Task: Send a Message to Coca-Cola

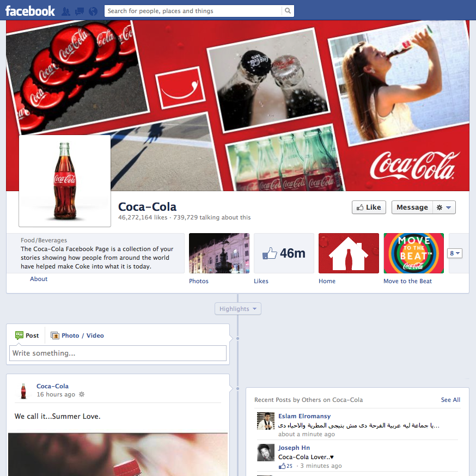Action: point(412,208)
